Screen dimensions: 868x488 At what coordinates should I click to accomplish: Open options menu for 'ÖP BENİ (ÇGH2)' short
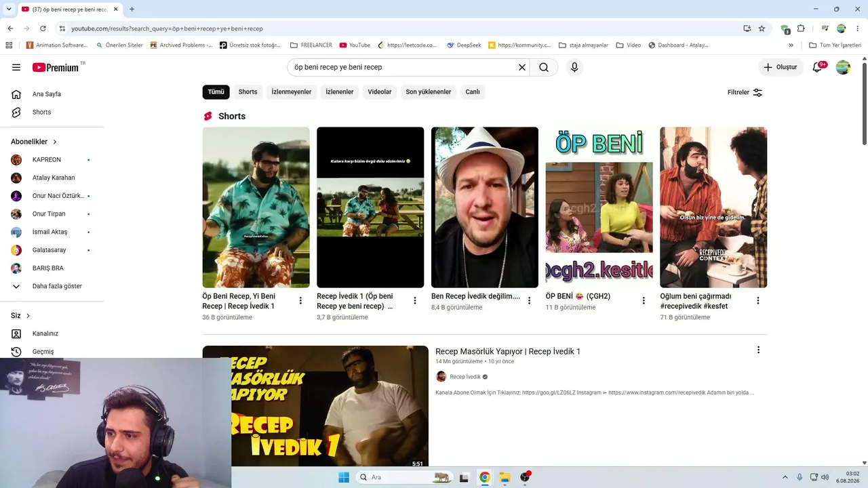coord(644,300)
